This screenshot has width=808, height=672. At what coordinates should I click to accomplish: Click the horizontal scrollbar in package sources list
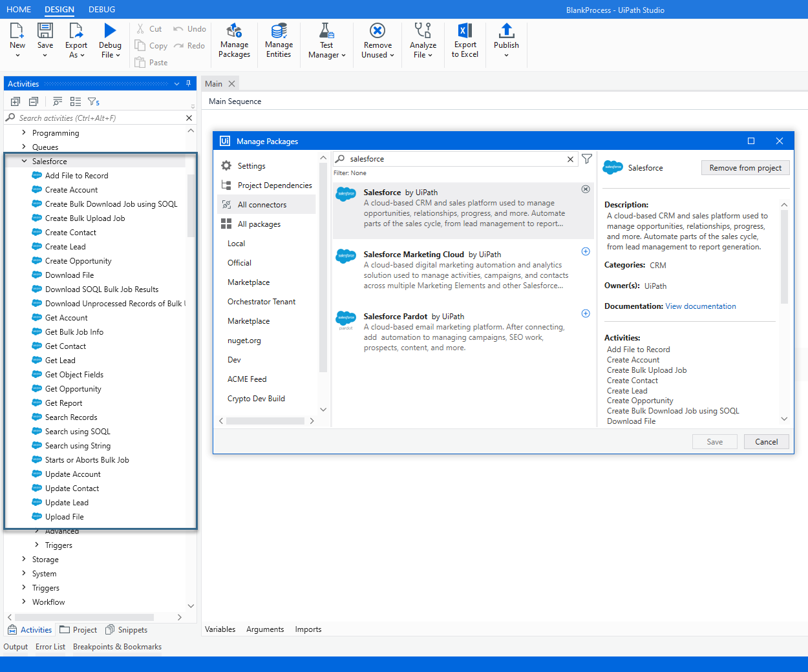click(x=265, y=421)
